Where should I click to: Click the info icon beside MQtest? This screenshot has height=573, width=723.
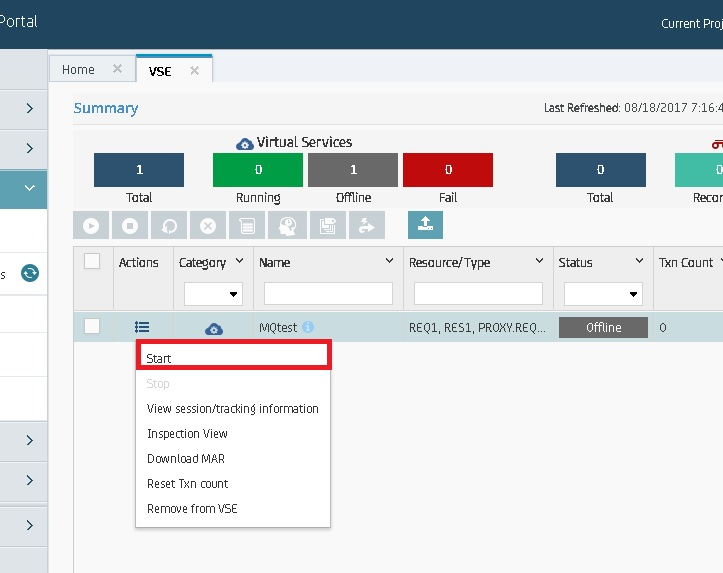(308, 327)
